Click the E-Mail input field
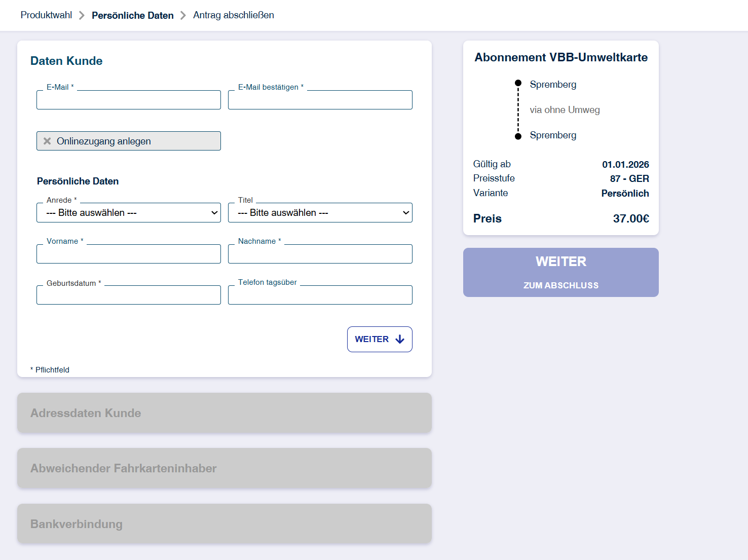748x560 pixels. tap(128, 100)
